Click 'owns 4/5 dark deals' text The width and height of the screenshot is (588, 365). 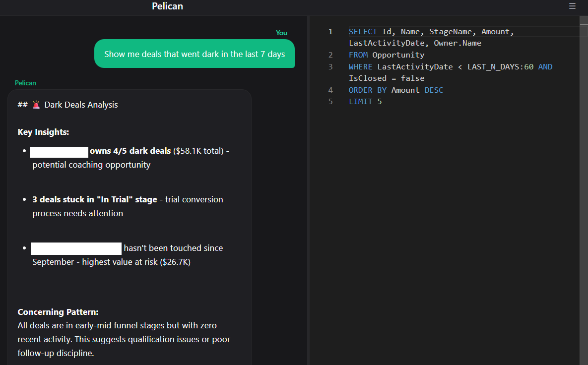pos(130,151)
